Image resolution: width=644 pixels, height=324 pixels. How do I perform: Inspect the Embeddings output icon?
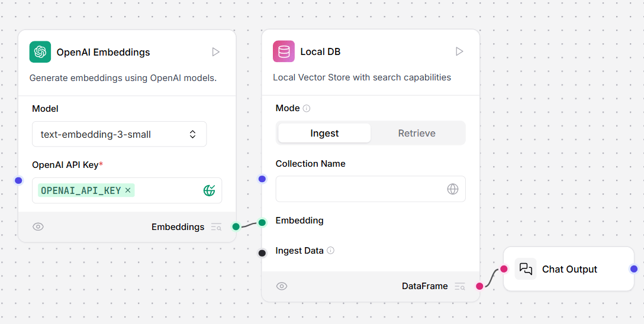(x=216, y=227)
